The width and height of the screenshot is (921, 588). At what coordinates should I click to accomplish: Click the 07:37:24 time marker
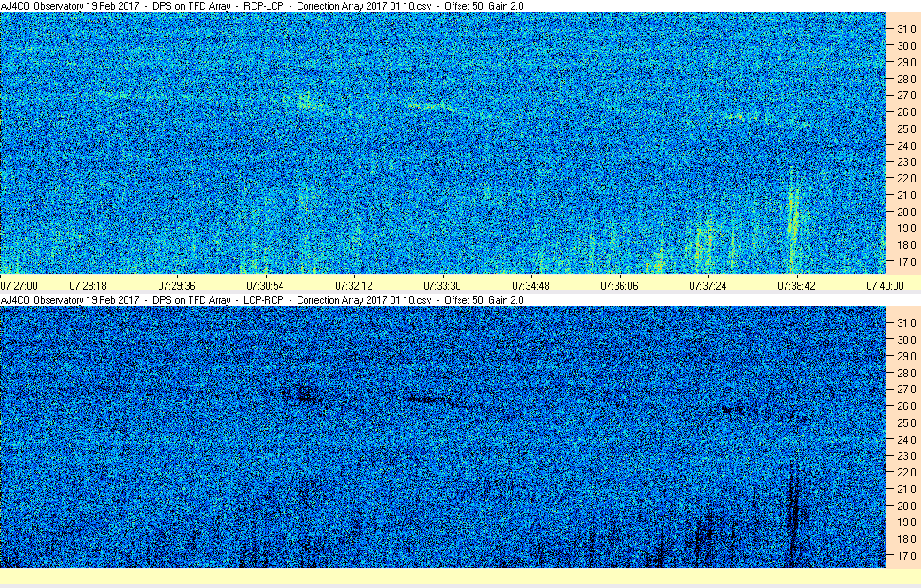pyautogui.click(x=708, y=286)
